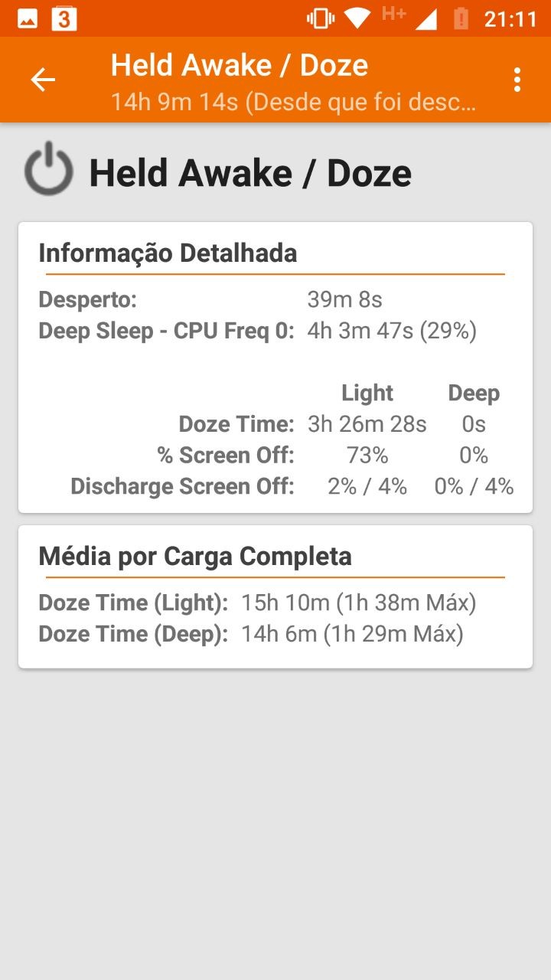Tap the Informação Detalhada card header
This screenshot has width=551, height=980.
click(168, 253)
